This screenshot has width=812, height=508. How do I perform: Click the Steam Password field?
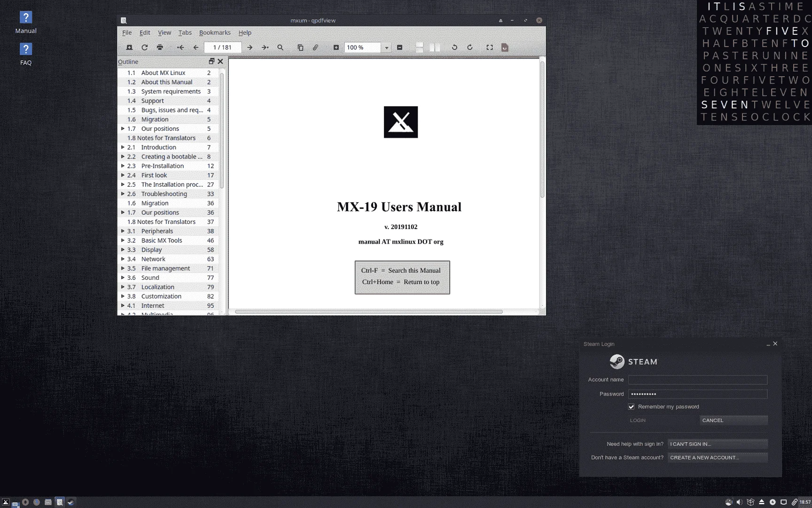click(x=698, y=394)
